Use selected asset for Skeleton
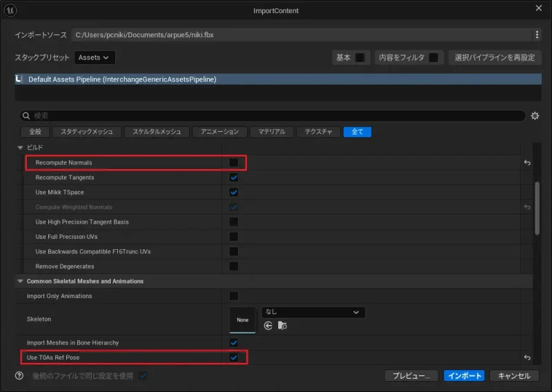This screenshot has height=392, width=552. [268, 326]
